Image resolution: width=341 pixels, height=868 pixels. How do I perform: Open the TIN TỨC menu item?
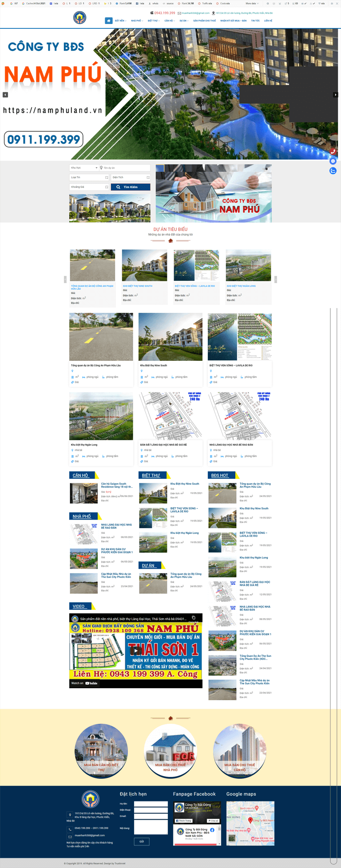point(255,20)
